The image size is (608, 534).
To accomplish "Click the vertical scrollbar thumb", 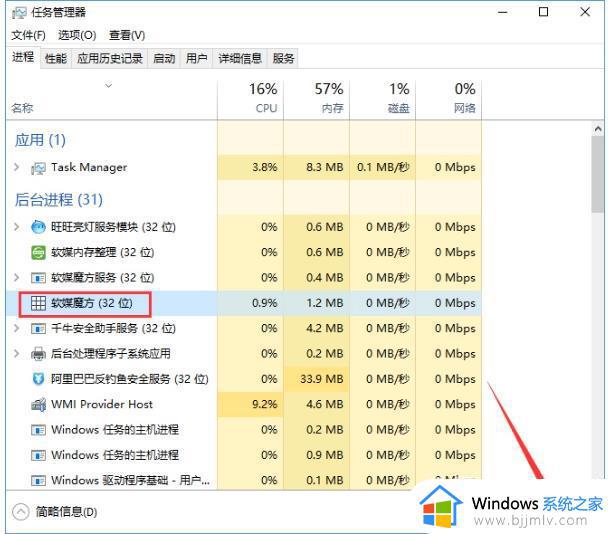I will tap(598, 175).
